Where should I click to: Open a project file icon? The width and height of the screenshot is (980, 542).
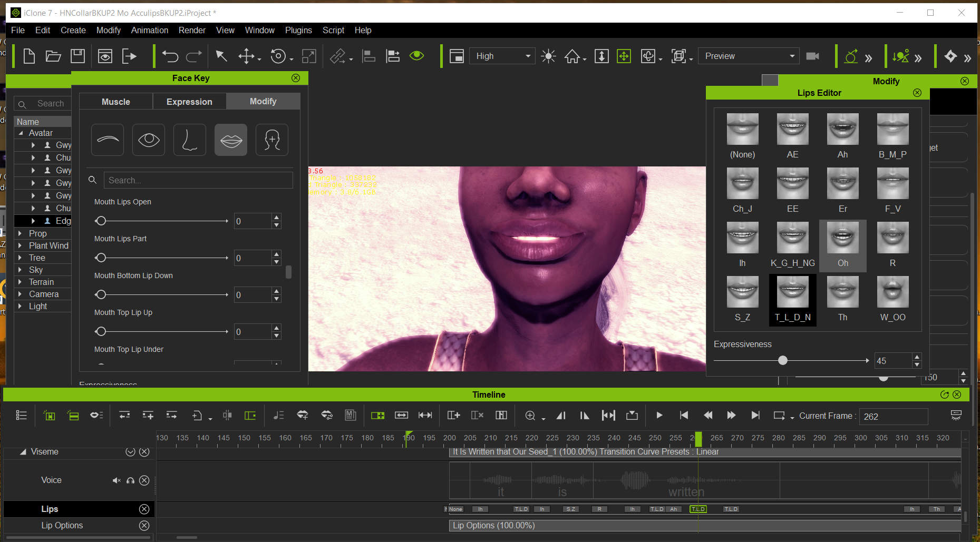(x=53, y=56)
